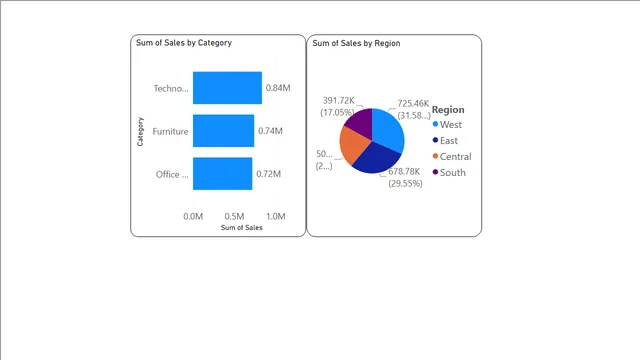Select the East legend marker
The height and width of the screenshot is (360, 640).
click(x=435, y=140)
